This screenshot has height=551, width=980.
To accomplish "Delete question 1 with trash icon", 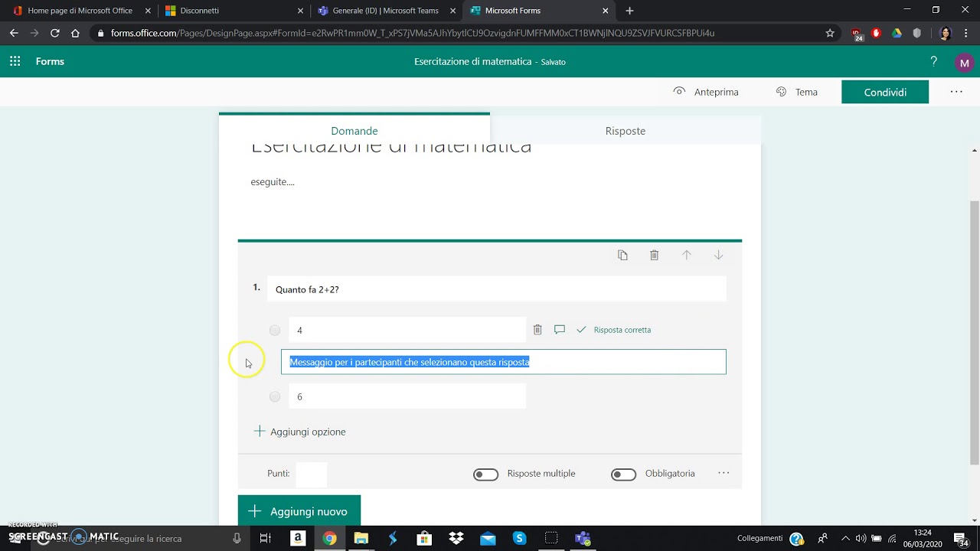I will click(654, 255).
